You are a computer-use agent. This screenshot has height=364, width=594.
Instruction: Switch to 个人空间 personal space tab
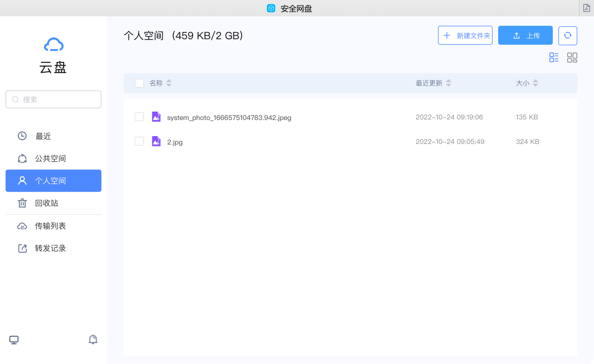[x=50, y=181]
